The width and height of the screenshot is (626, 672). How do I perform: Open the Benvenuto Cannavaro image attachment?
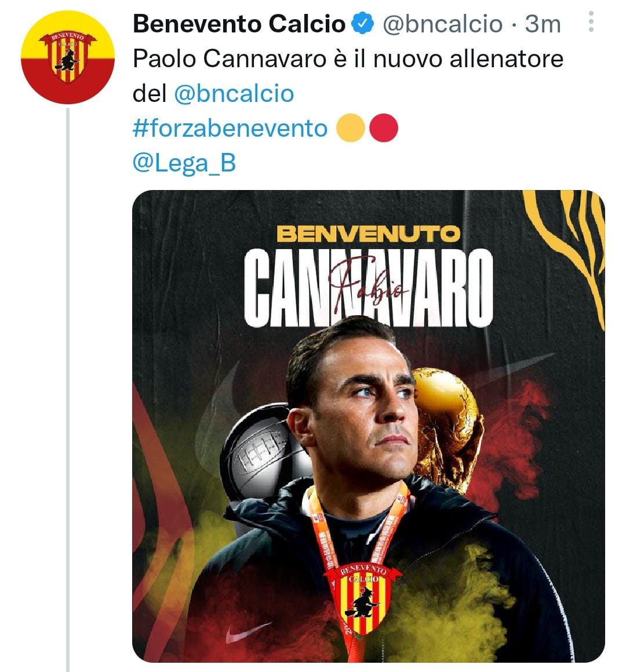click(x=368, y=426)
